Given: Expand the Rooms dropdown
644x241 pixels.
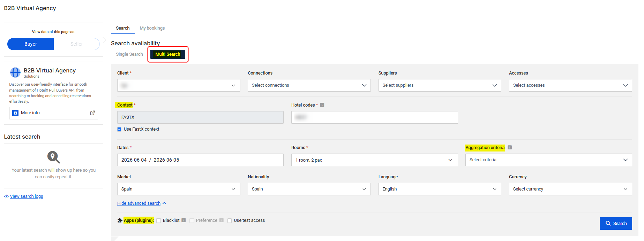Looking at the screenshot, I should tap(374, 160).
